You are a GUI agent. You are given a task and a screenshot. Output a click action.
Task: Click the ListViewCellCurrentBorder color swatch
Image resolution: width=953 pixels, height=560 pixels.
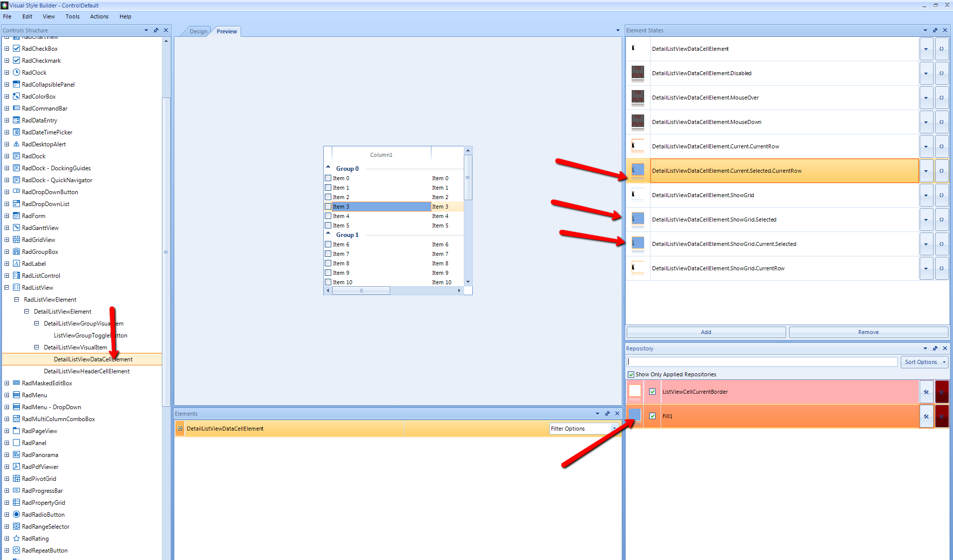pos(635,391)
